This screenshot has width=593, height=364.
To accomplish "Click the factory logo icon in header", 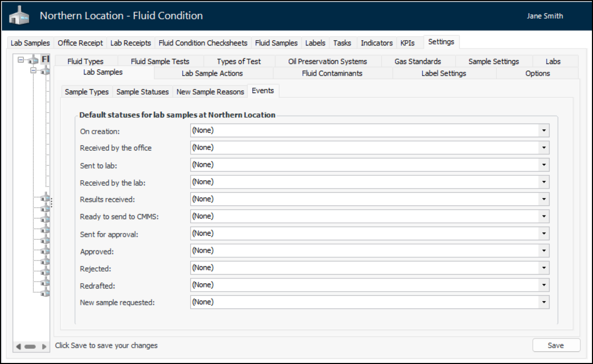I will 19,16.
